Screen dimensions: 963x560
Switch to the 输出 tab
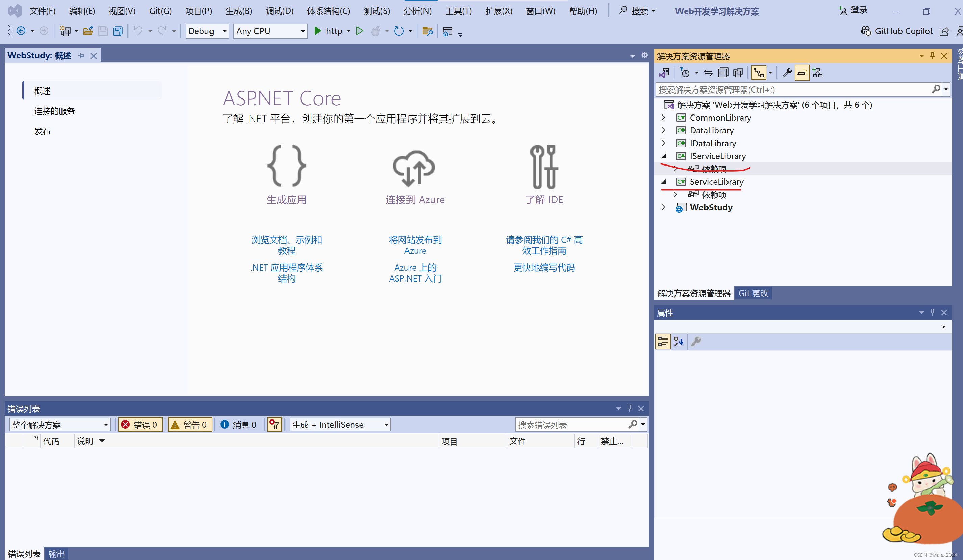point(56,554)
